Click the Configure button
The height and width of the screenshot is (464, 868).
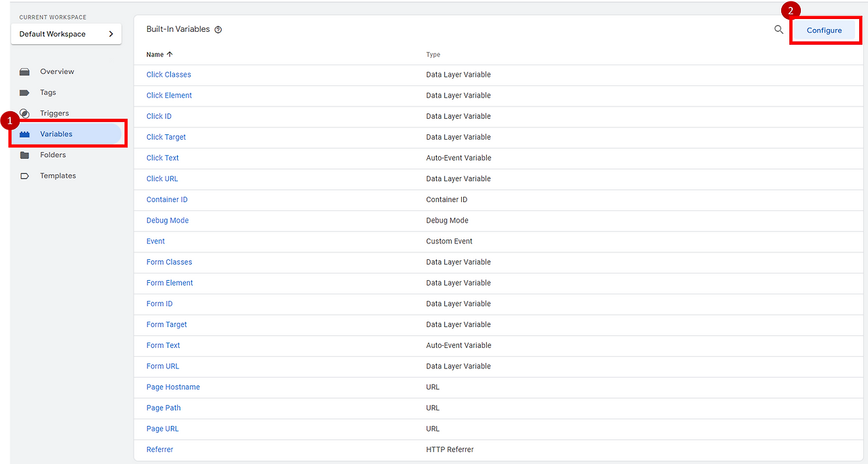point(824,31)
